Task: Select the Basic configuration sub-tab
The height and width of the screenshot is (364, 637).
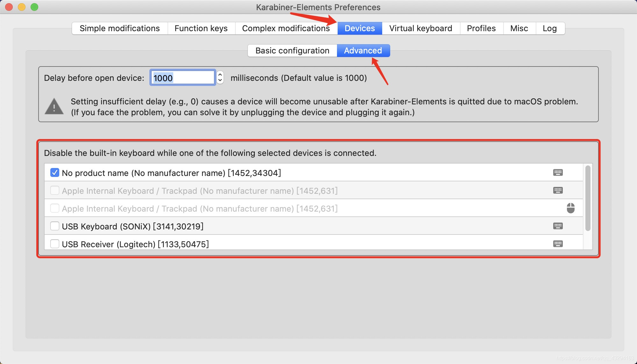Action: (292, 51)
